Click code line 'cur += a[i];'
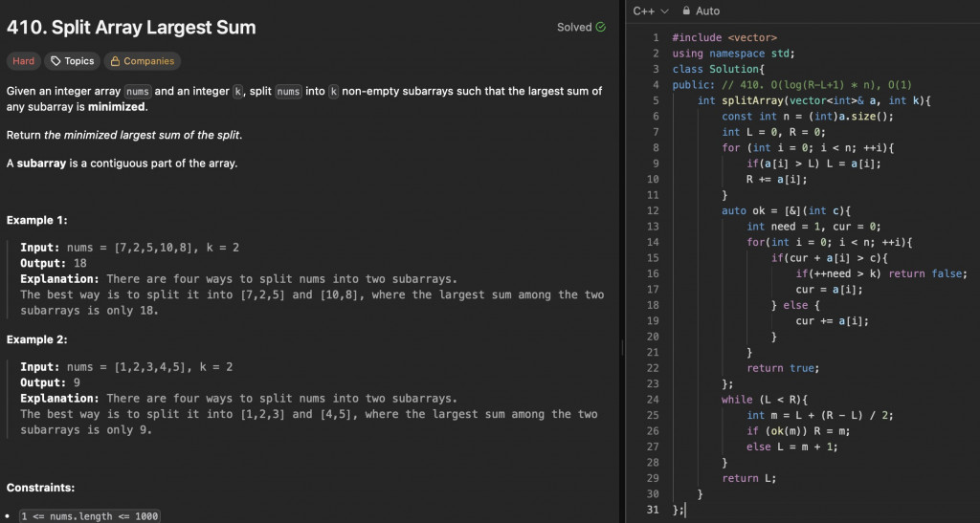The height and width of the screenshot is (523, 980). click(832, 321)
